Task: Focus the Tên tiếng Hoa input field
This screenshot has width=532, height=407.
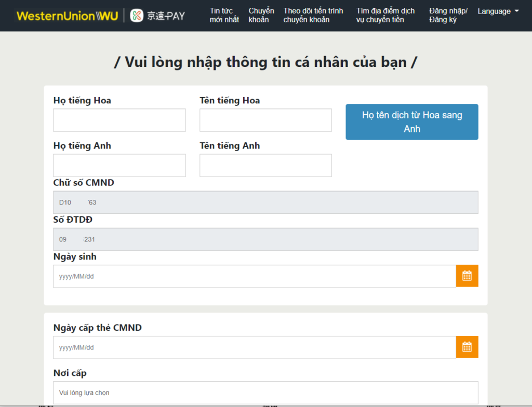Action: (x=265, y=120)
